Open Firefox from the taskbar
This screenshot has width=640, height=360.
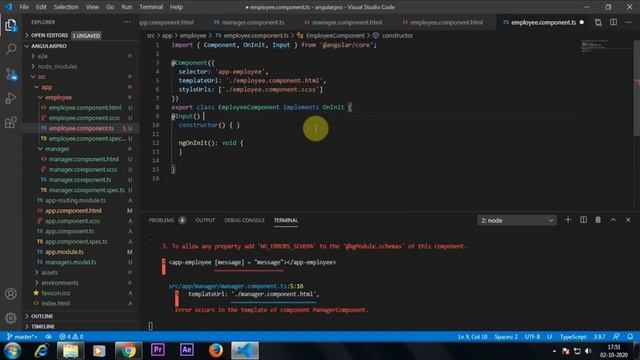(x=216, y=351)
